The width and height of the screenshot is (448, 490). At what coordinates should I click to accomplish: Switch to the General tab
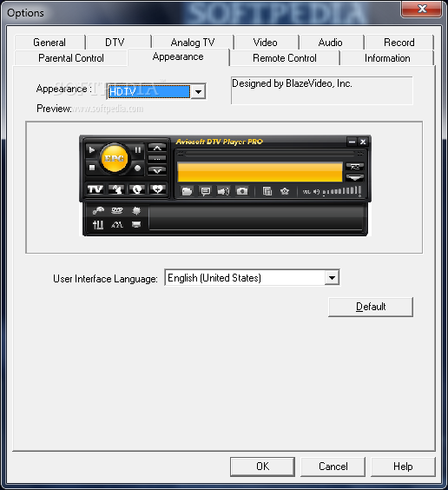point(49,43)
